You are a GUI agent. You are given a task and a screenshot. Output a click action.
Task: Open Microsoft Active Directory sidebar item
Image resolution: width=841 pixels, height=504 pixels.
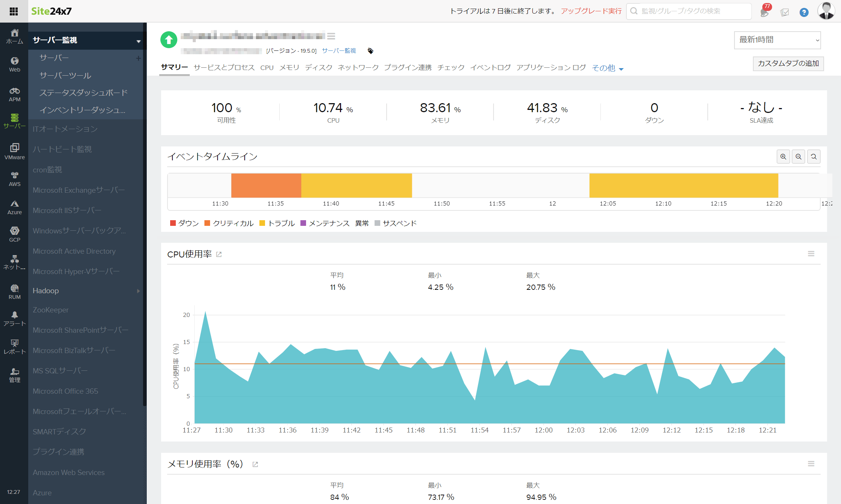click(74, 251)
